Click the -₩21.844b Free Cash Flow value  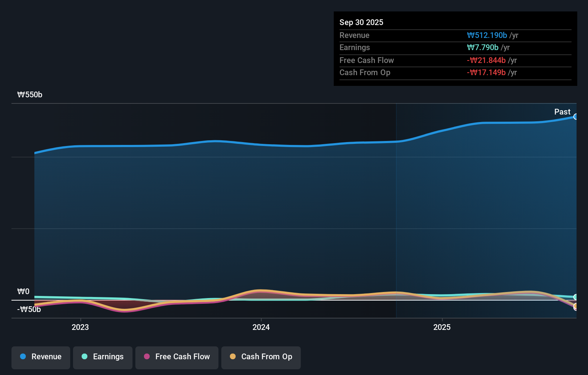tap(486, 60)
